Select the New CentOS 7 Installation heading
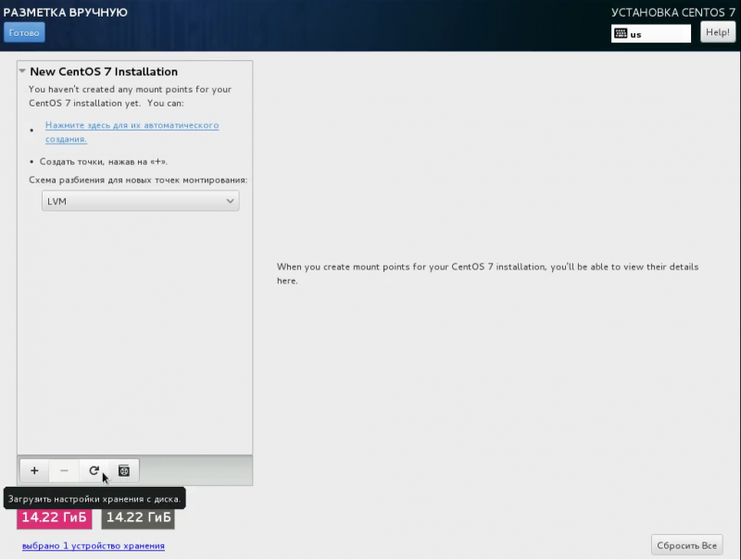This screenshot has height=560, width=741. point(104,72)
